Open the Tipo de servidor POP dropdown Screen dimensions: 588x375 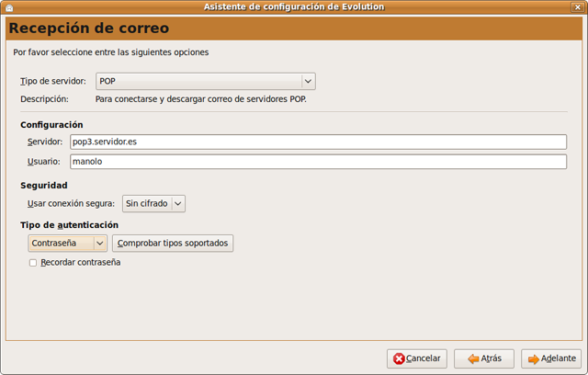[x=206, y=81]
